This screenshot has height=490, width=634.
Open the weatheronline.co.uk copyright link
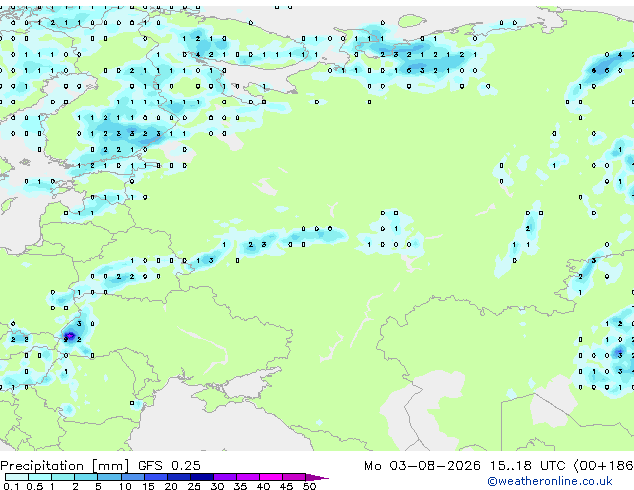point(550,481)
